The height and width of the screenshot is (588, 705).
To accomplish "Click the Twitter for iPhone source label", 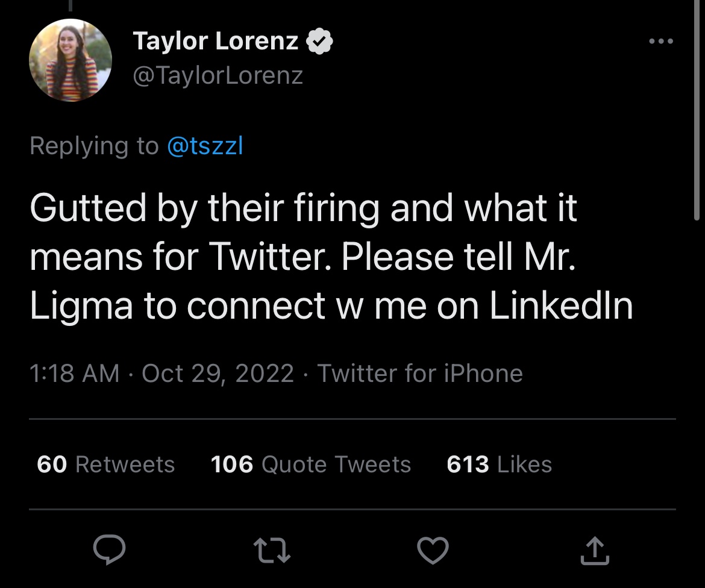I will tap(420, 373).
